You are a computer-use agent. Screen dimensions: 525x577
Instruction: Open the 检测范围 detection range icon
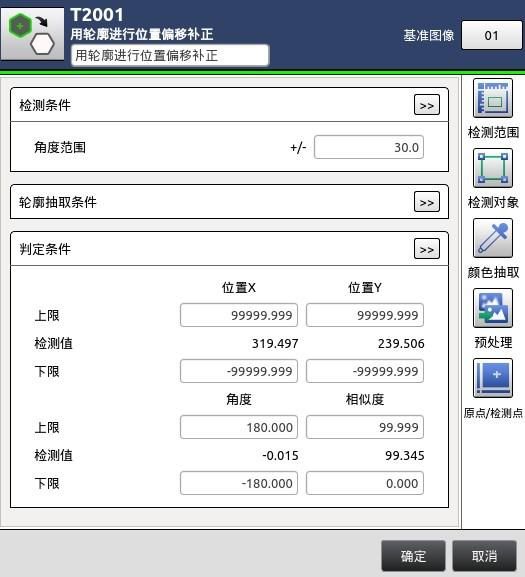(493, 98)
